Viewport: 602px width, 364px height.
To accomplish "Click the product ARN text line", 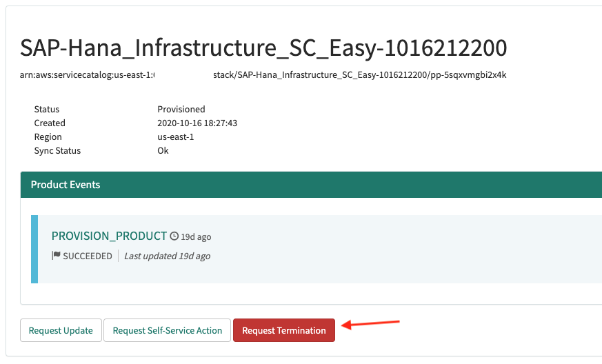I will point(263,75).
